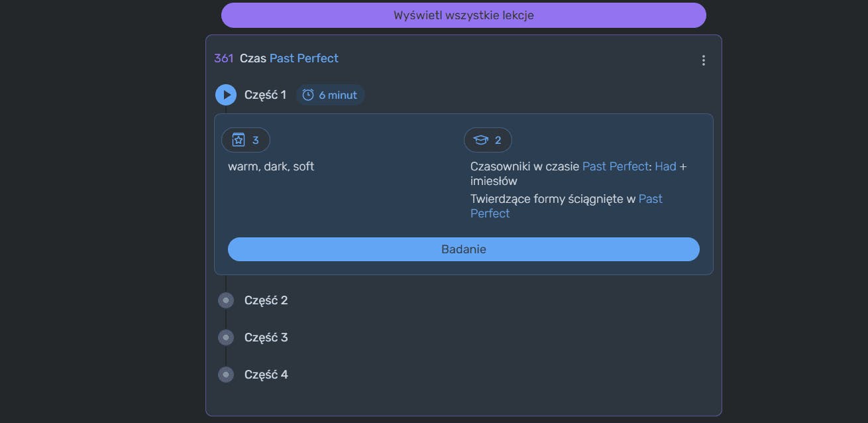Start the lesson with the Badanie button
Screen dimensions: 868x423
pos(463,249)
